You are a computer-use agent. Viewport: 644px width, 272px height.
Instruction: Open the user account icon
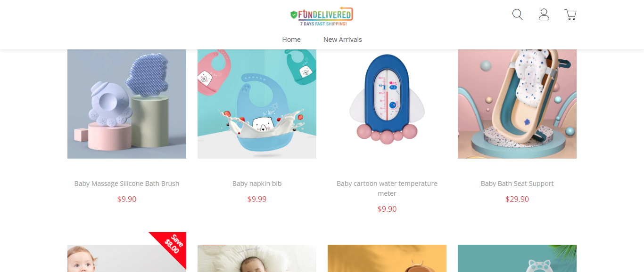pyautogui.click(x=544, y=15)
